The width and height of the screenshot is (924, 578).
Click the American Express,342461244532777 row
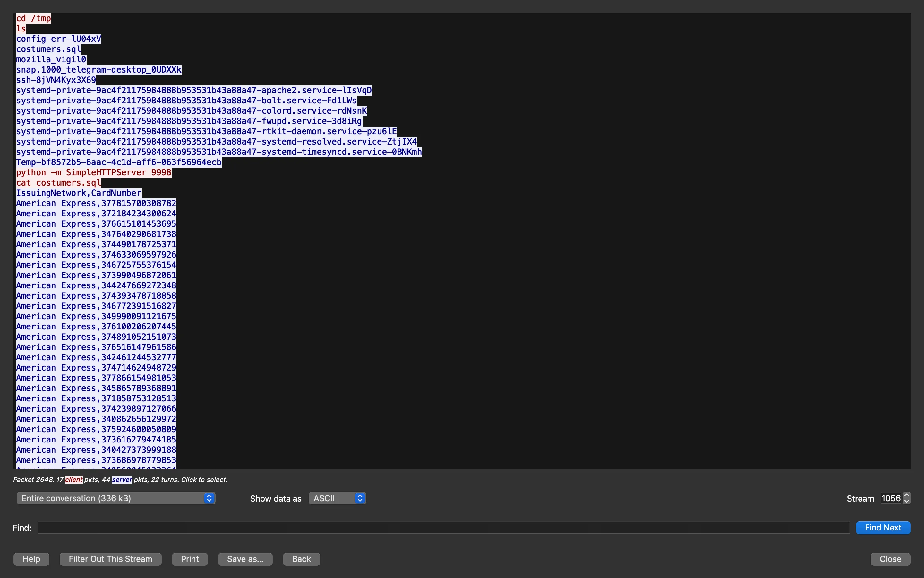[96, 358]
